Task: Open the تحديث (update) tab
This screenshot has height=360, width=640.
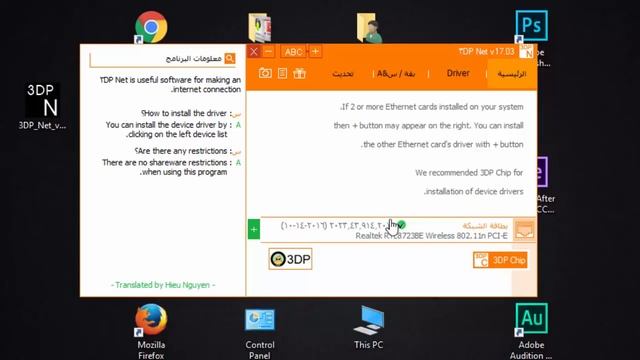Action: (342, 74)
